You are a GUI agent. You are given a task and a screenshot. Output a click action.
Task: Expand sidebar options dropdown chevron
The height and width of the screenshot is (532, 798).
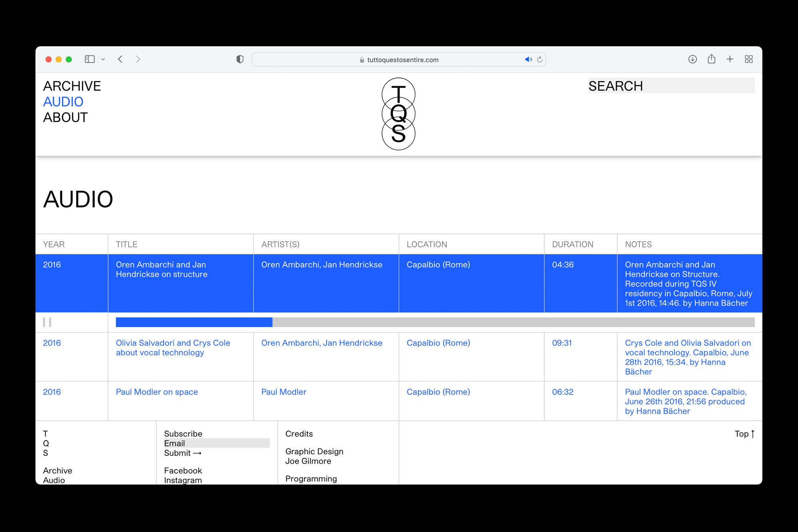coord(103,59)
